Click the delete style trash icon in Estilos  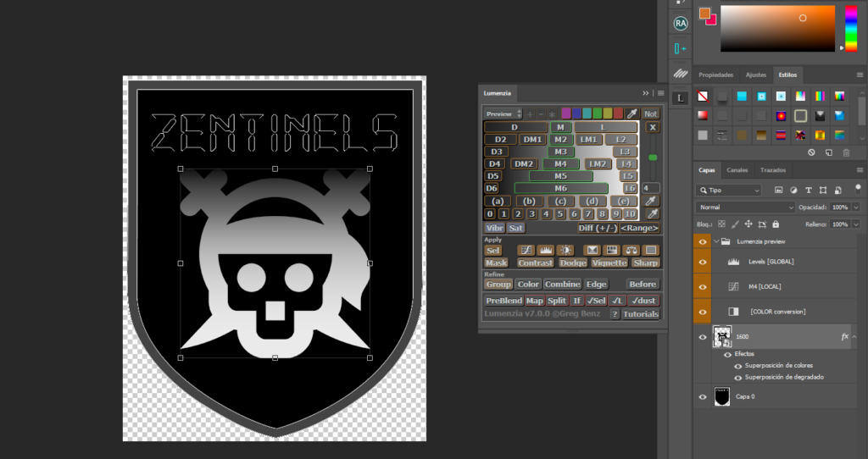click(x=845, y=152)
